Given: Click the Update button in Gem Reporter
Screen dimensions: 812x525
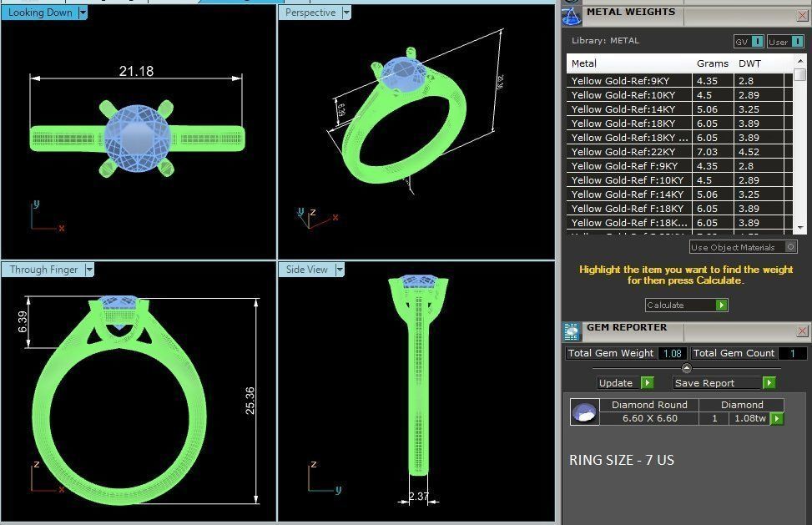Looking at the screenshot, I should point(626,382).
